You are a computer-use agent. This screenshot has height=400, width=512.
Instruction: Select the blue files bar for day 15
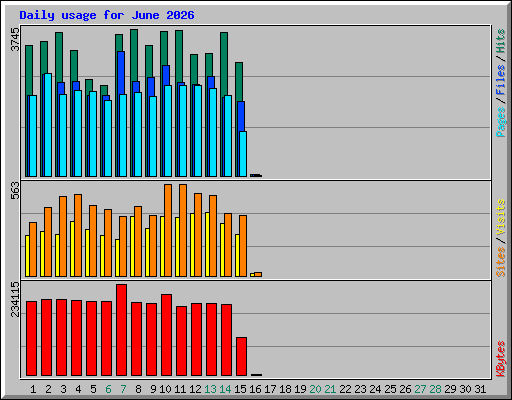(x=241, y=116)
